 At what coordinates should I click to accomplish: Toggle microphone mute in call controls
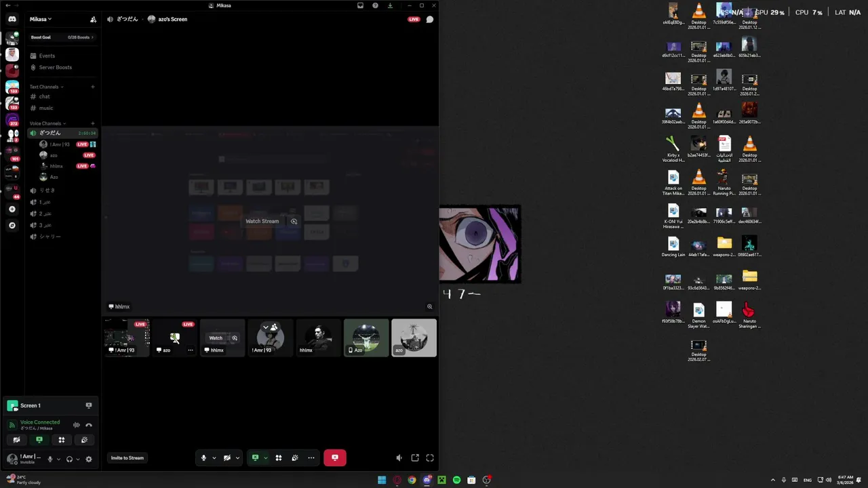(203, 458)
